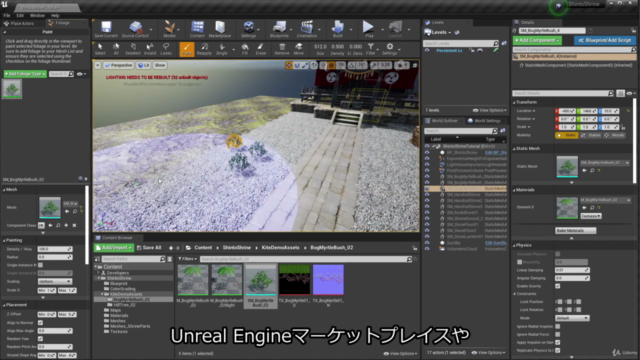Open the Element 0 material dropdown
Viewport: 640px width, 360px height.
click(605, 200)
